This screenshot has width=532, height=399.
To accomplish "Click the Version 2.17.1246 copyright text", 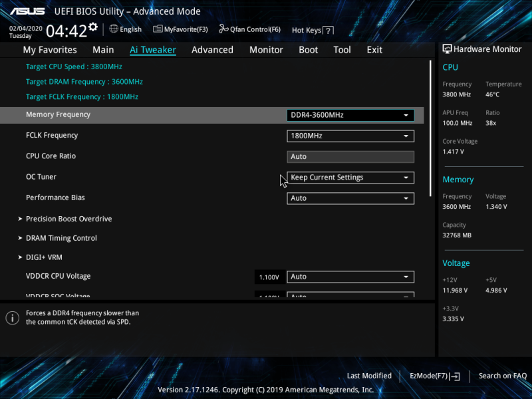I will (x=265, y=390).
